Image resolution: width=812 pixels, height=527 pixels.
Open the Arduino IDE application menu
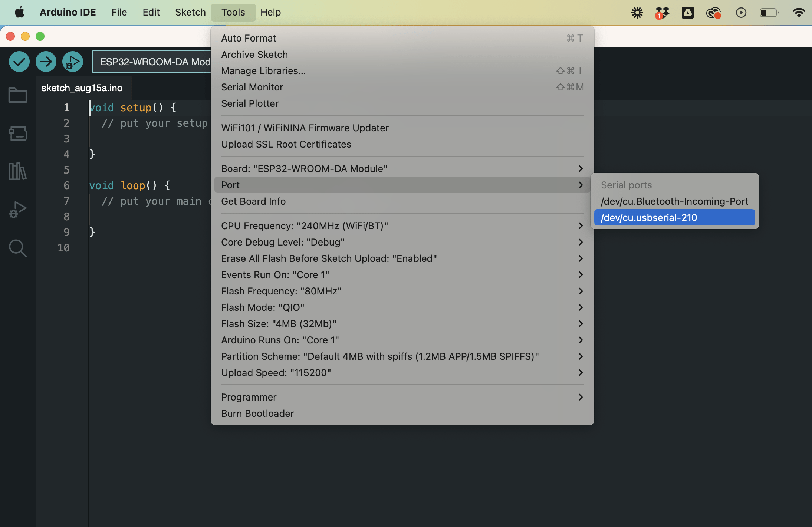(x=68, y=12)
